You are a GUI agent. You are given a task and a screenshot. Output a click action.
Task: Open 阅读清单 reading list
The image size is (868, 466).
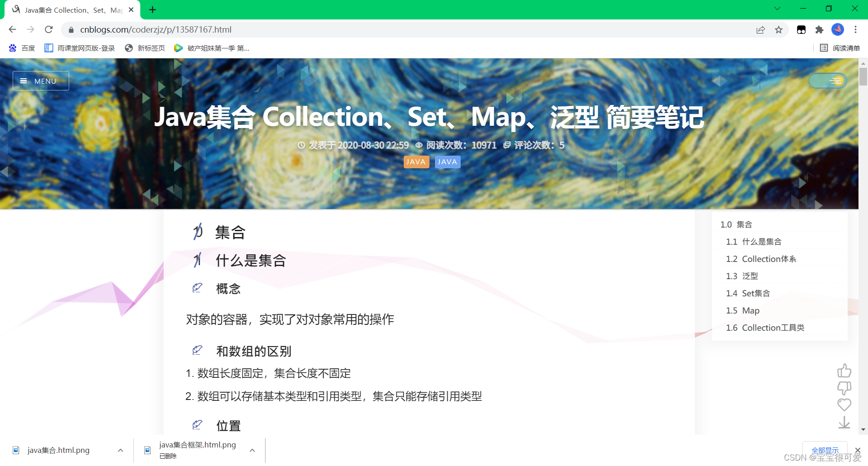pos(840,48)
